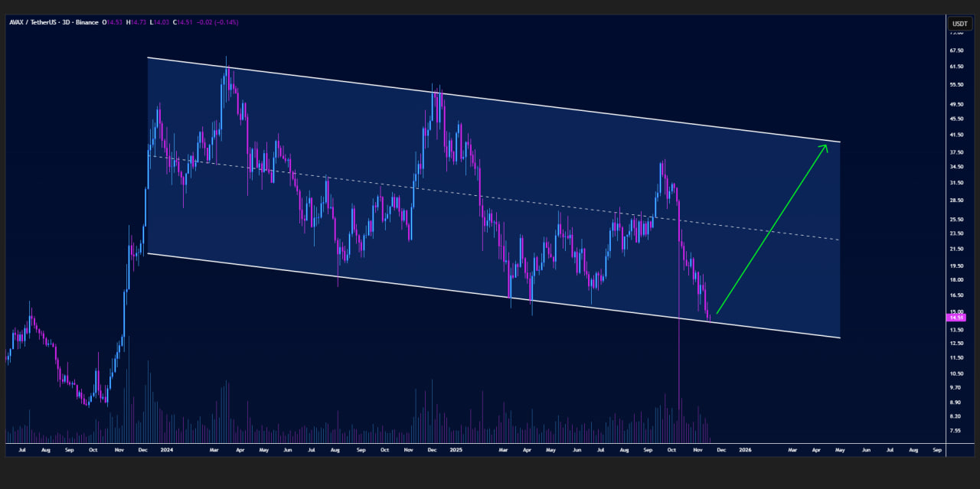Click the 11.50 price scale label

956,357
